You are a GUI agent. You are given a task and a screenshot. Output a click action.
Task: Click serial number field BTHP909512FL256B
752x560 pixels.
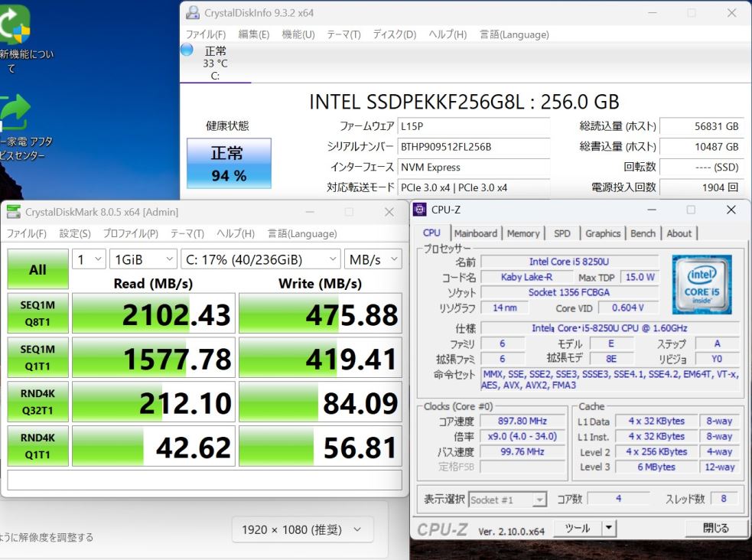tap(474, 147)
